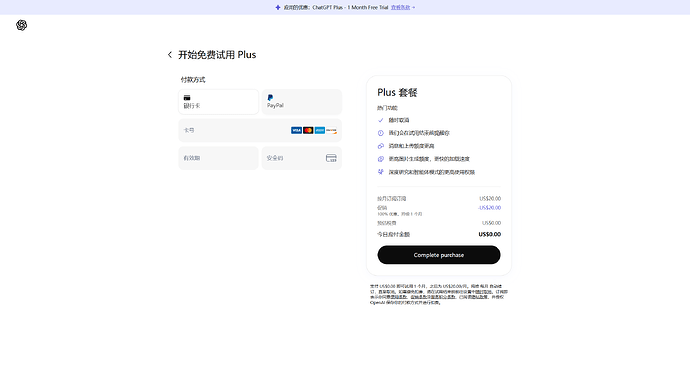Click the Visa card logo
690x375 pixels.
click(x=296, y=130)
